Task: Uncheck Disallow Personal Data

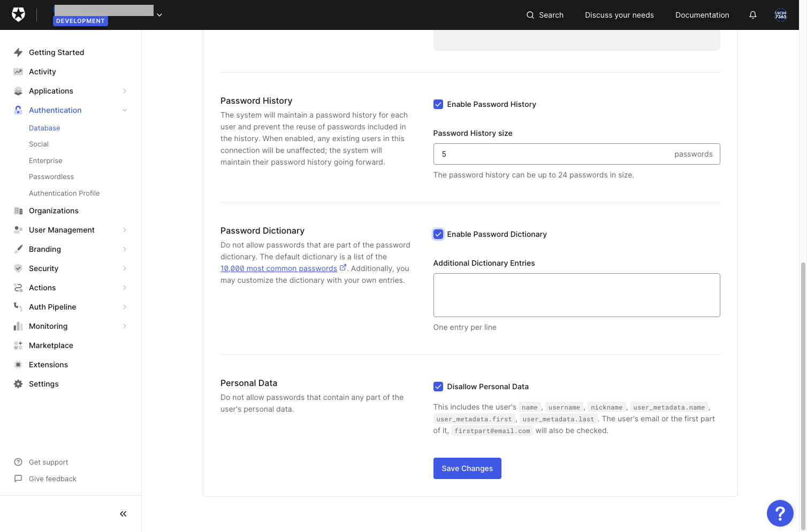Action: click(x=438, y=387)
